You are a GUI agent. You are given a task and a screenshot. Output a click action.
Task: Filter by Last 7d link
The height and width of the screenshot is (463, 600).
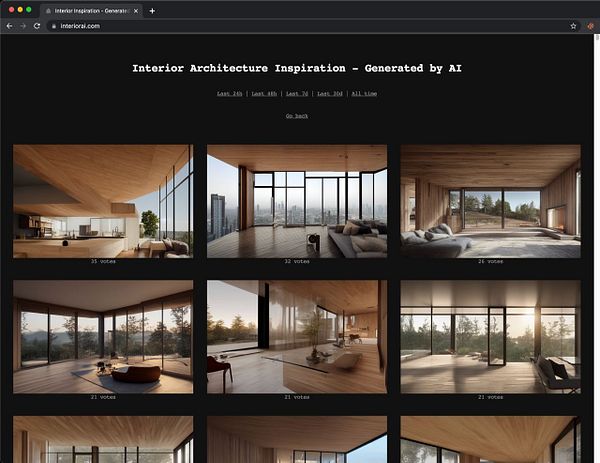[x=297, y=93]
